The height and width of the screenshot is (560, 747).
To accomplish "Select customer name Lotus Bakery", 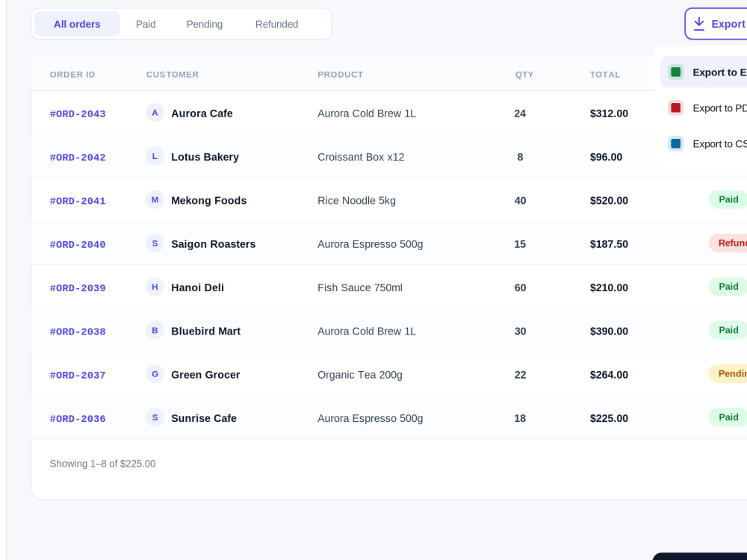I will [x=205, y=157].
